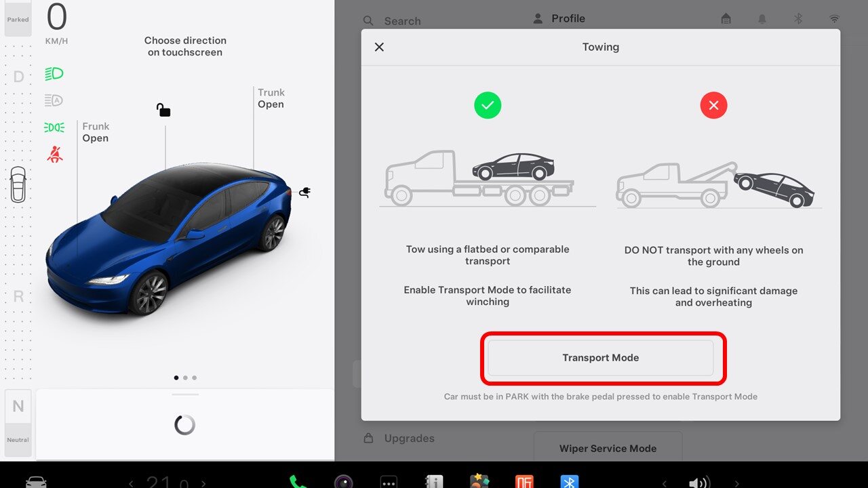Tap the charge port plug icon

[304, 192]
